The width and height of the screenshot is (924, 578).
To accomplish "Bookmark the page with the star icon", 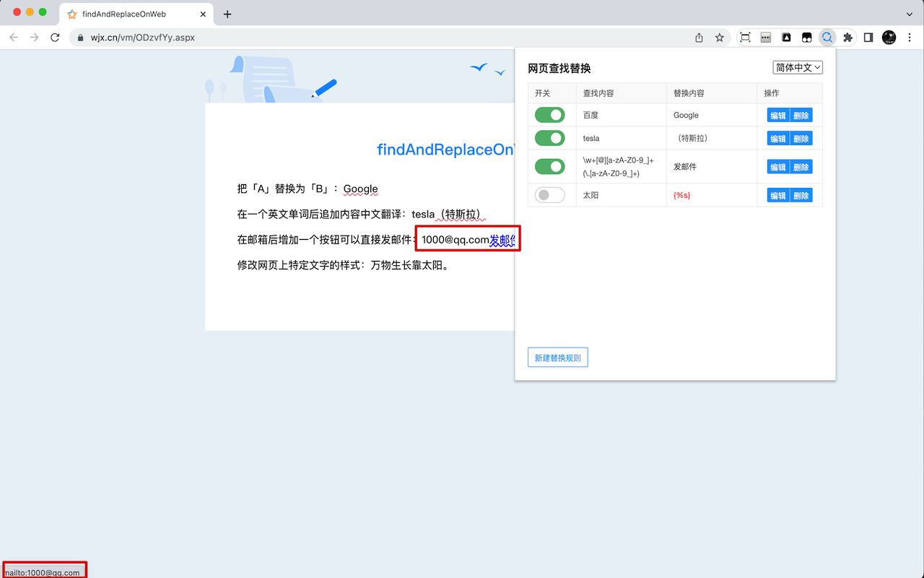I will click(719, 37).
